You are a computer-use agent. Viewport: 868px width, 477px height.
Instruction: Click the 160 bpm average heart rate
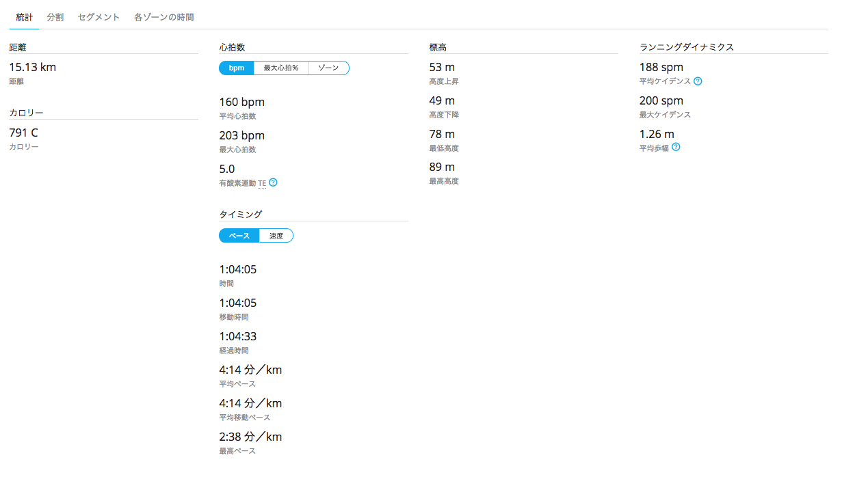[x=241, y=102]
